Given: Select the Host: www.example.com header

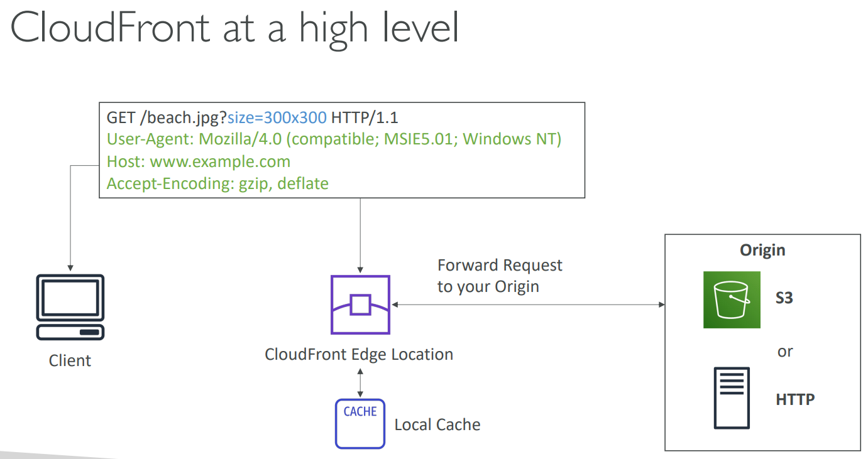Looking at the screenshot, I should (199, 161).
